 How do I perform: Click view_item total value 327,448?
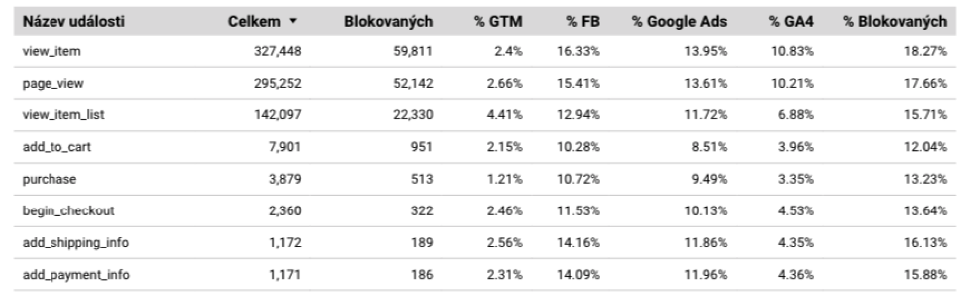click(277, 51)
